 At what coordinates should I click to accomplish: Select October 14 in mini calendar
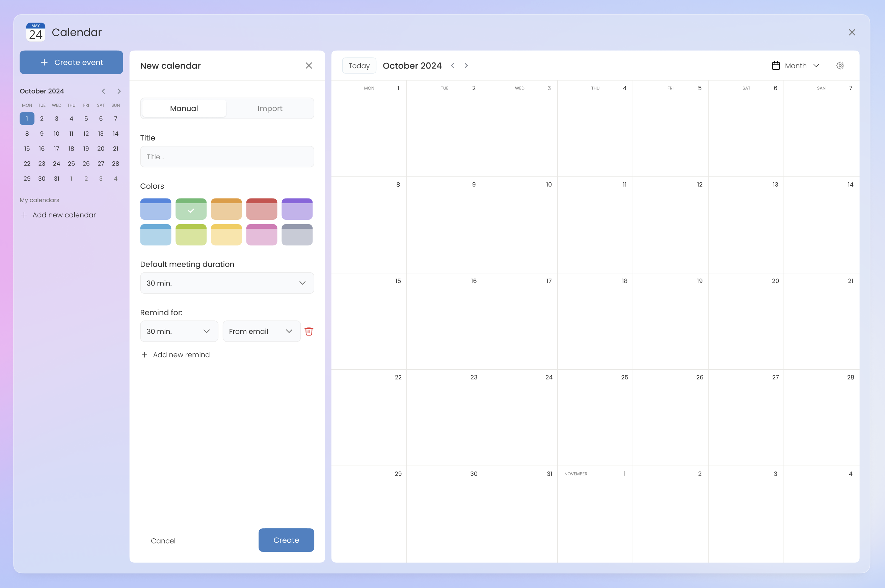(115, 134)
